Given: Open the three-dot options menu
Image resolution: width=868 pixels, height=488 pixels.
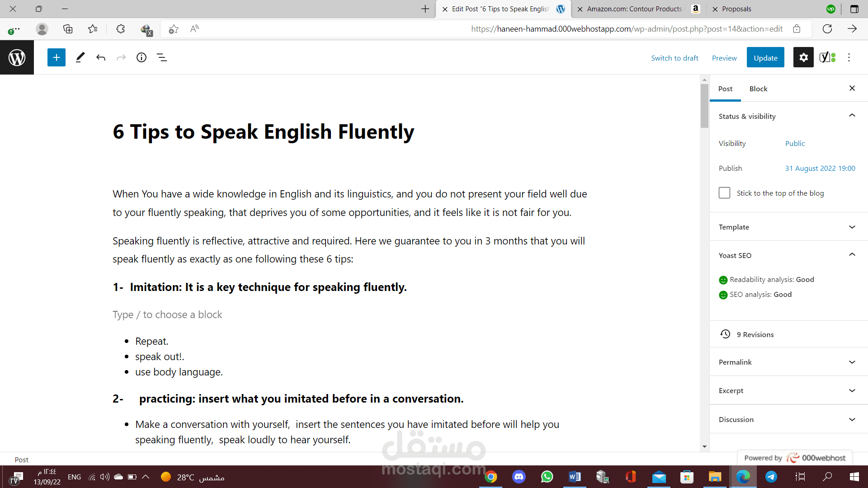Looking at the screenshot, I should 849,57.
